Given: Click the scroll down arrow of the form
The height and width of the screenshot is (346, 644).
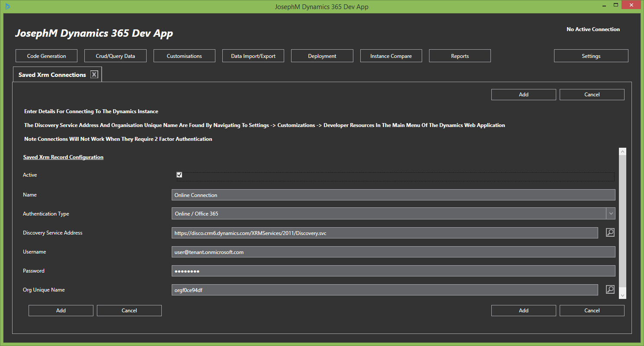Looking at the screenshot, I should pos(623,295).
